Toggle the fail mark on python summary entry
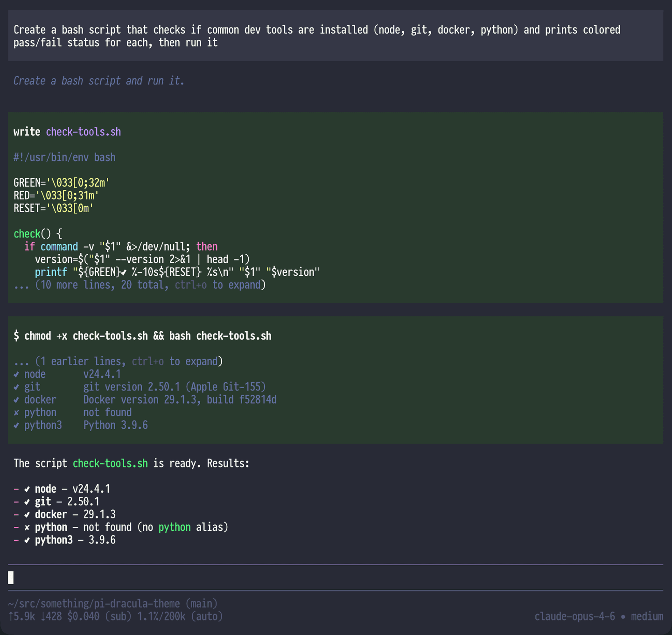The height and width of the screenshot is (635, 672). pyautogui.click(x=27, y=527)
